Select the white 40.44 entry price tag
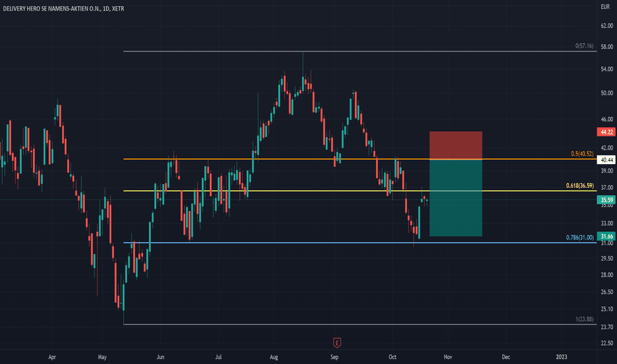Viewport: 617px width, 364px height. tap(606, 159)
